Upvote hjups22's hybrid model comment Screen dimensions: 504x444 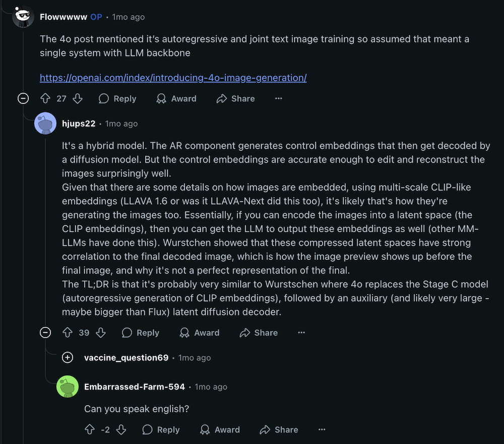68,332
